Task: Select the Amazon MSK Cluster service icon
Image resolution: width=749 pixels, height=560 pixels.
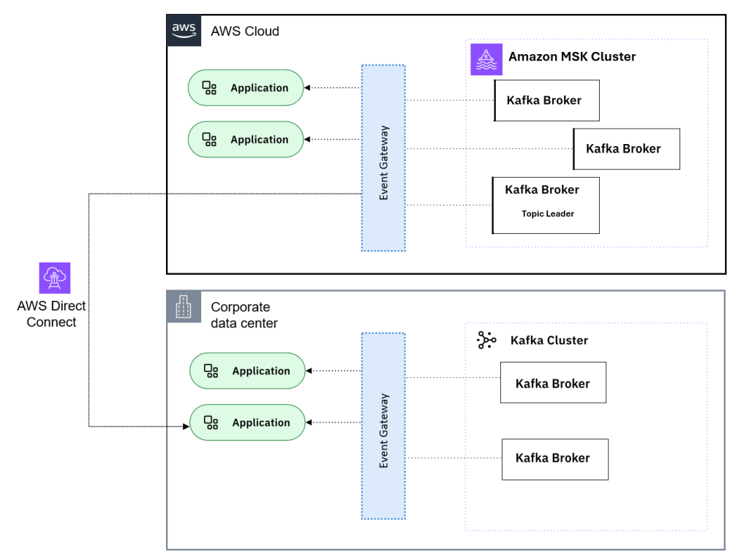Action: [x=486, y=59]
